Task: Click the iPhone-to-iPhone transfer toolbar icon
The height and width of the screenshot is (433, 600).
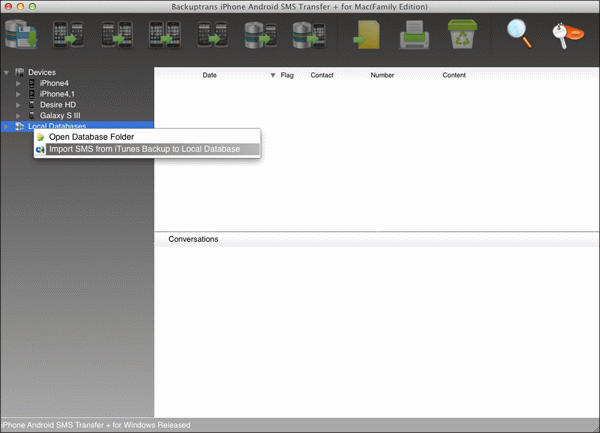Action: tap(165, 35)
